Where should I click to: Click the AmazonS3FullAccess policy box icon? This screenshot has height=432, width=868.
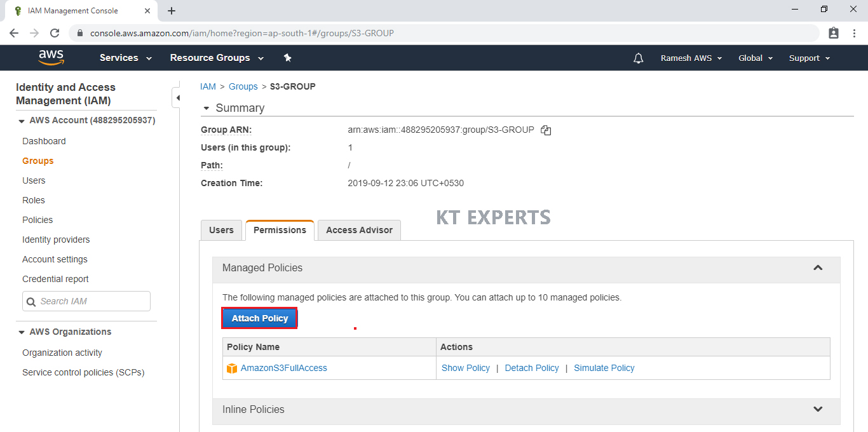(232, 368)
